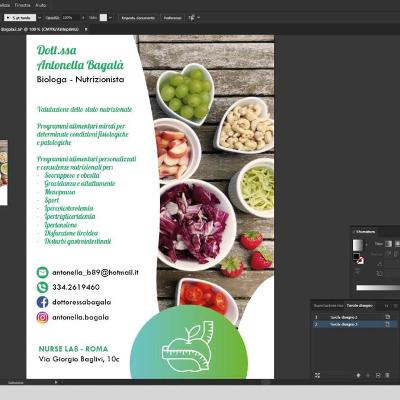Click the align selection icon in control bar
This screenshot has width=400, height=400.
pos(191,18)
